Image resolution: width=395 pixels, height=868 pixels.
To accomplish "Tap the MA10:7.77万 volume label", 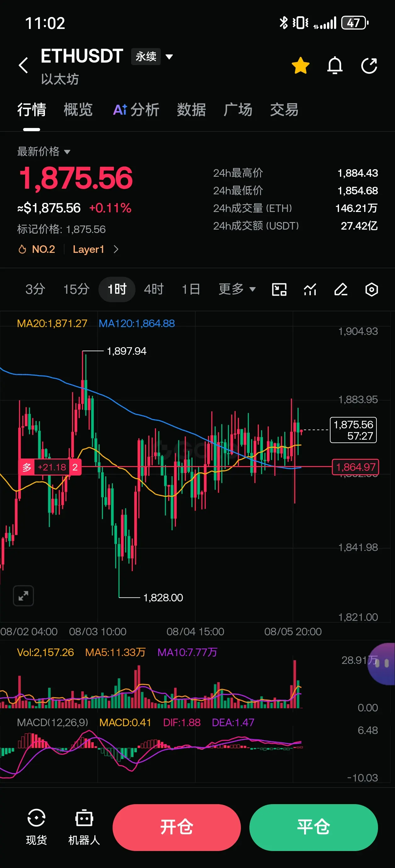I will pos(187,652).
